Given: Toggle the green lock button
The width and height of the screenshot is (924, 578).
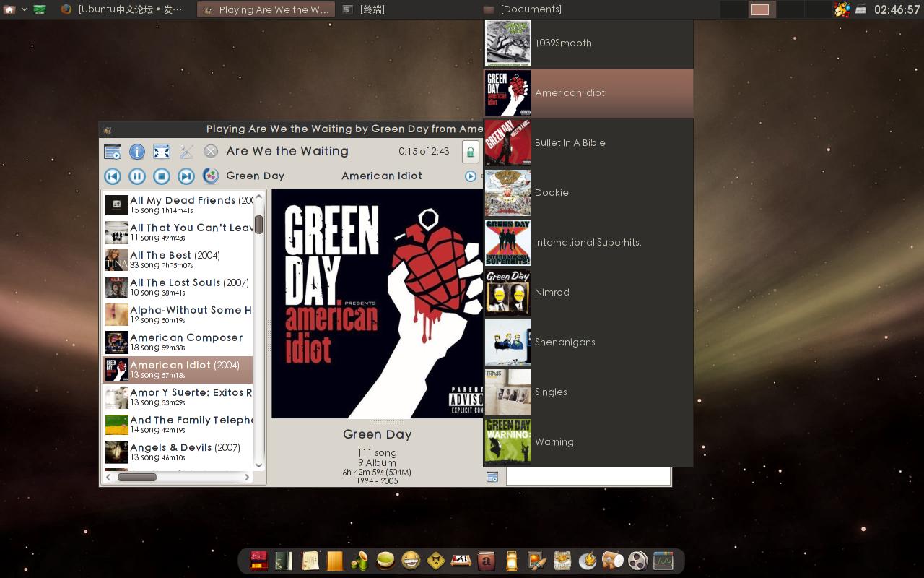Looking at the screenshot, I should click(471, 152).
